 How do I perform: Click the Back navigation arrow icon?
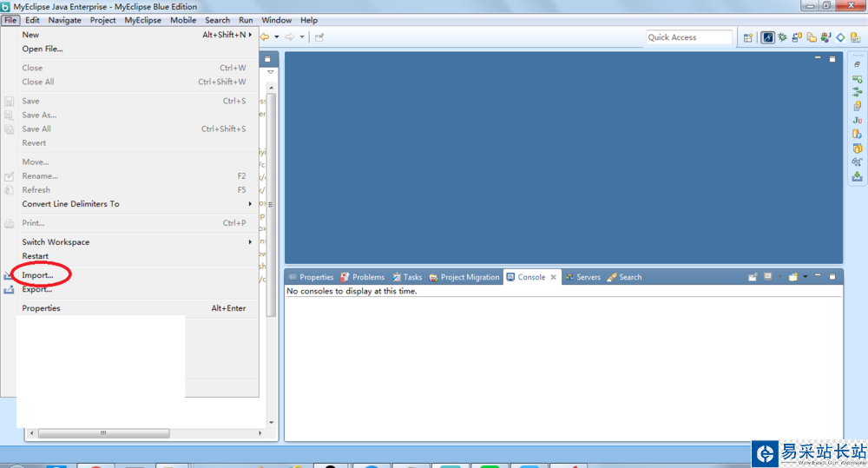265,37
